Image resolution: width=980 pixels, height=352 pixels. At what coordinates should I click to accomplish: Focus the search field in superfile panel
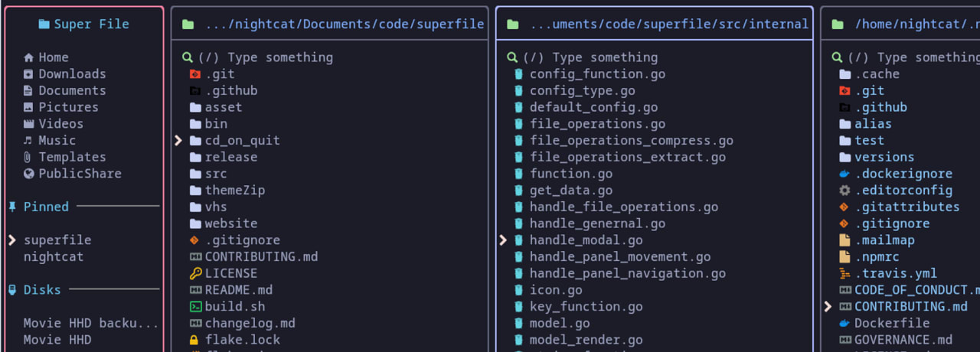pos(258,57)
